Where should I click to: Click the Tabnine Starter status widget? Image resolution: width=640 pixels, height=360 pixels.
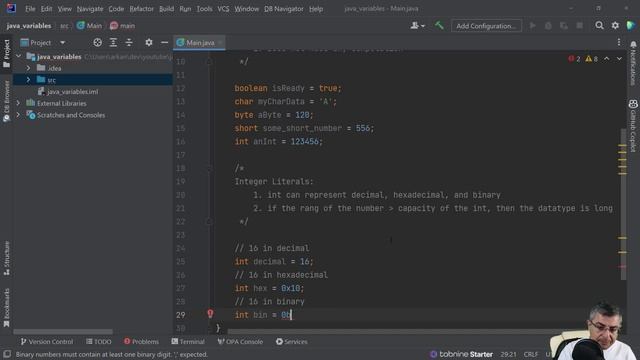point(461,354)
